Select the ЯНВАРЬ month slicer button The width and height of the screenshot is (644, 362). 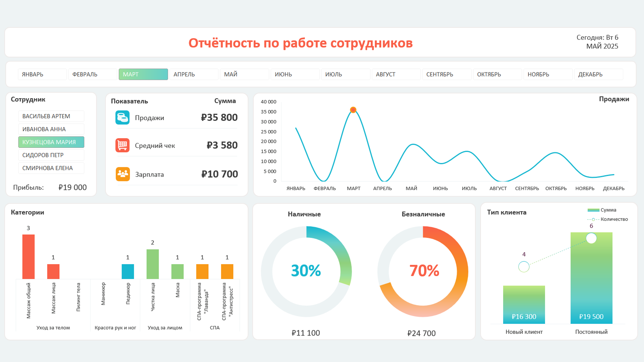pyautogui.click(x=42, y=74)
